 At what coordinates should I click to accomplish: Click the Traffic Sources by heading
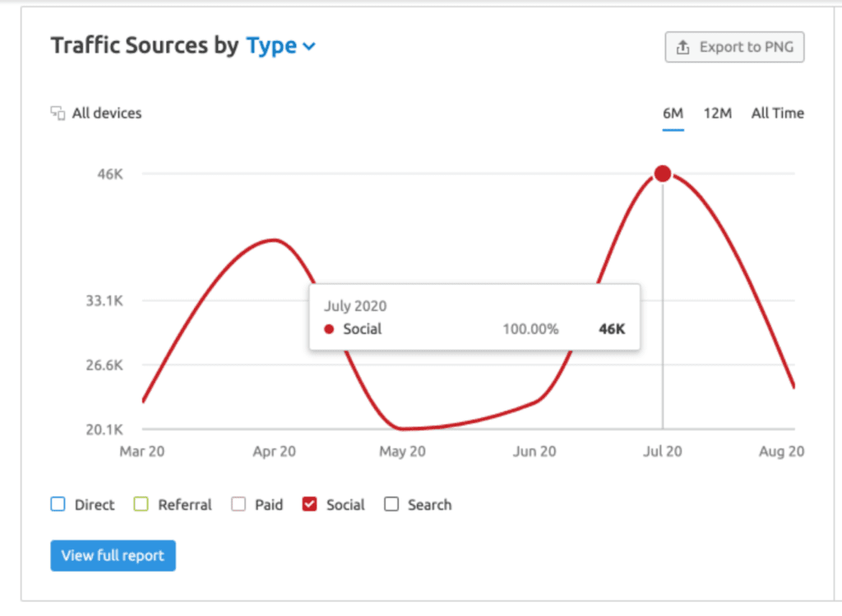tap(145, 46)
